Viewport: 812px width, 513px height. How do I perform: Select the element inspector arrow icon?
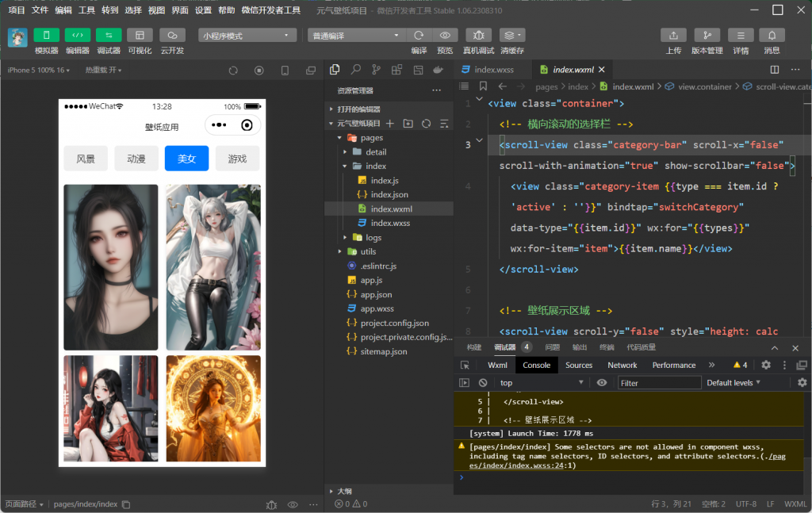[465, 366]
